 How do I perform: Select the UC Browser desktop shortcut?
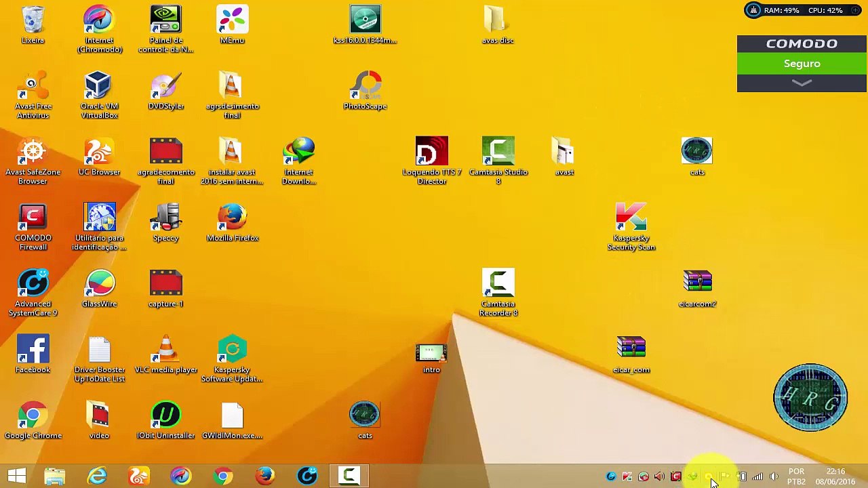(99, 157)
